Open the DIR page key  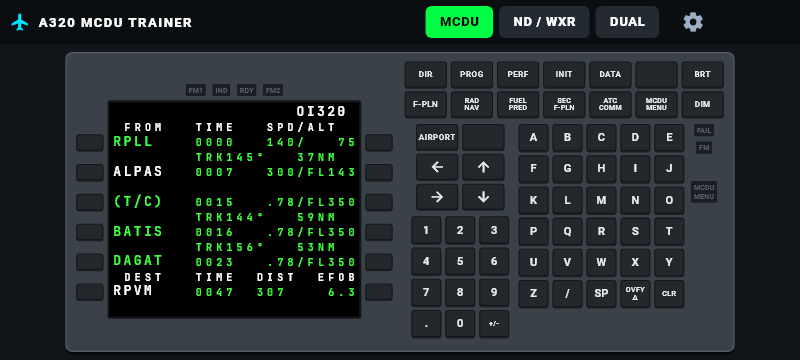426,74
